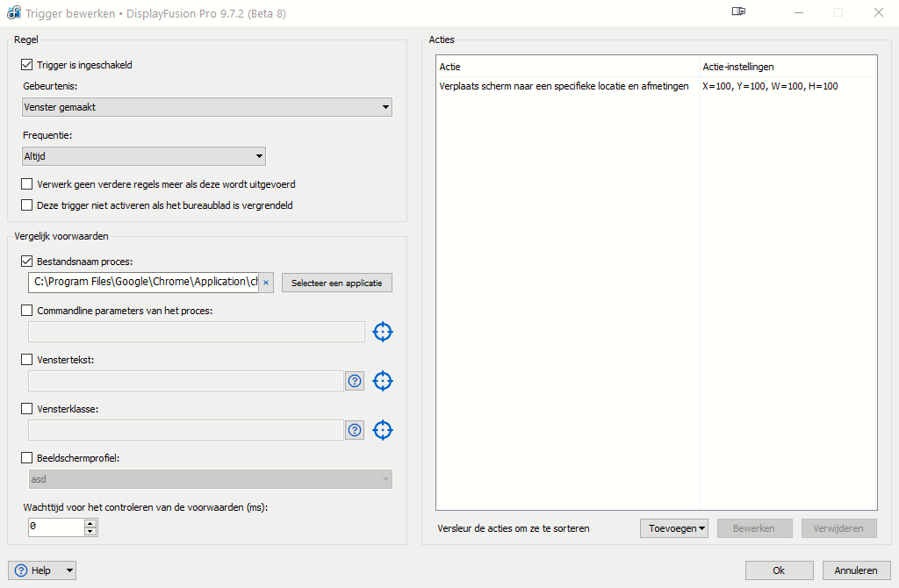Click the Bestandsnaam proces path field
Viewport: 899px width, 588px height.
pos(145,283)
